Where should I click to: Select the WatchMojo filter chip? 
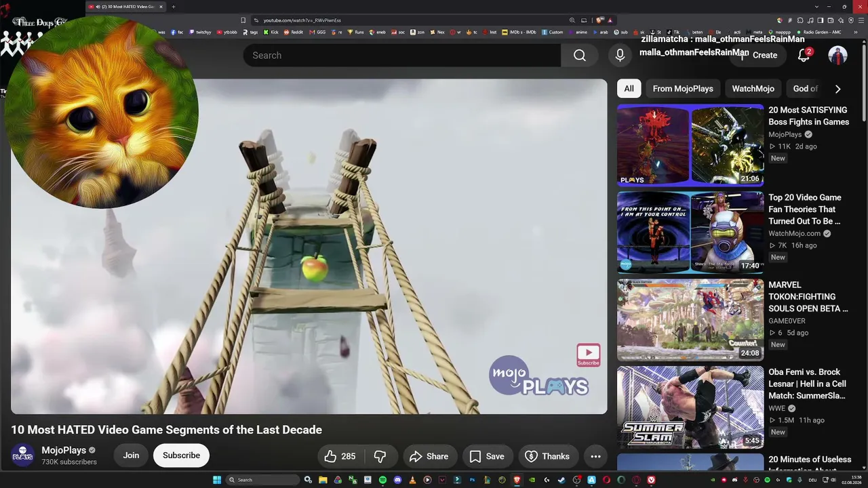(x=753, y=89)
